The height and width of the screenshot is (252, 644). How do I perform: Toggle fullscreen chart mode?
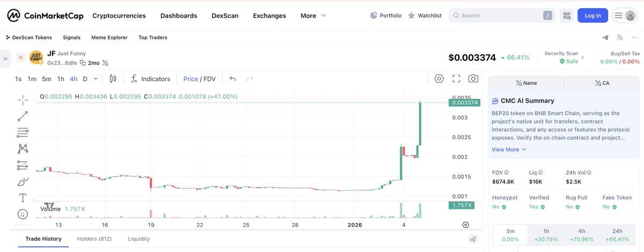point(456,79)
